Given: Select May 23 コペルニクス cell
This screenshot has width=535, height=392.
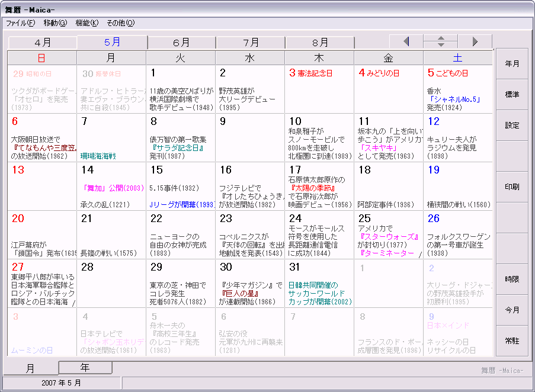Looking at the screenshot, I should tap(250, 235).
